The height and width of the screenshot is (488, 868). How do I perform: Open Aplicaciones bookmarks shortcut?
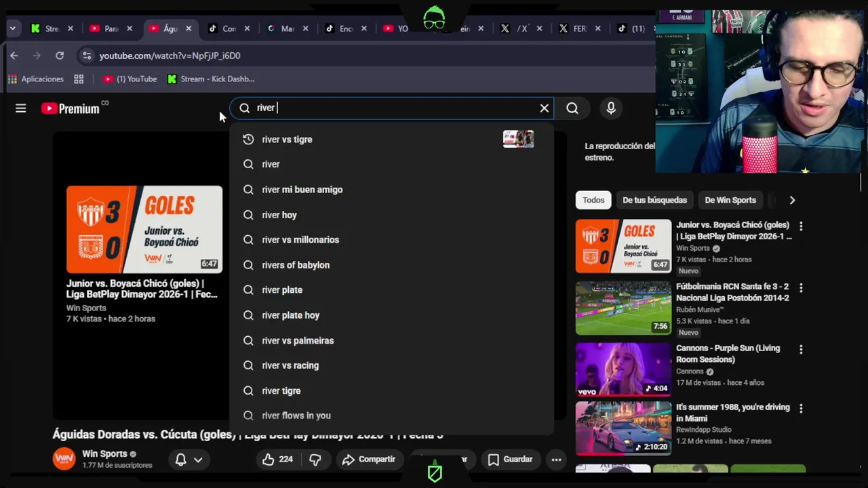[x=35, y=79]
